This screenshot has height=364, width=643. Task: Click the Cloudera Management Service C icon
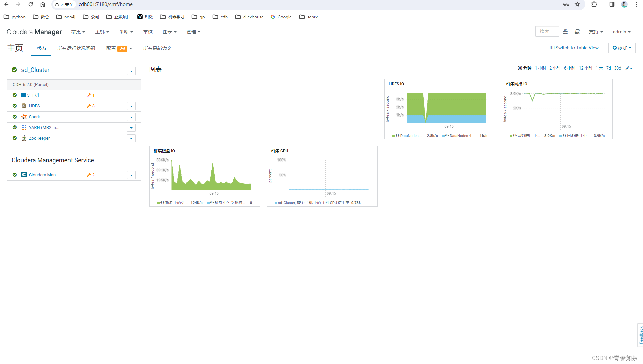coord(24,175)
